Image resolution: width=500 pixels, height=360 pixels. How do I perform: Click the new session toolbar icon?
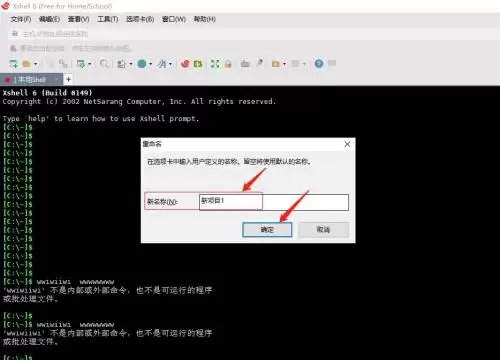coord(13,63)
